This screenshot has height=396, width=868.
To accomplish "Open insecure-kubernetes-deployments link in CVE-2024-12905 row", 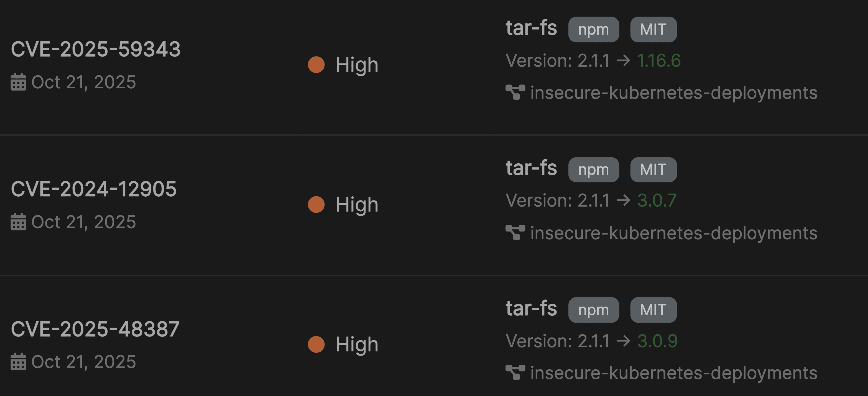I will pyautogui.click(x=673, y=233).
